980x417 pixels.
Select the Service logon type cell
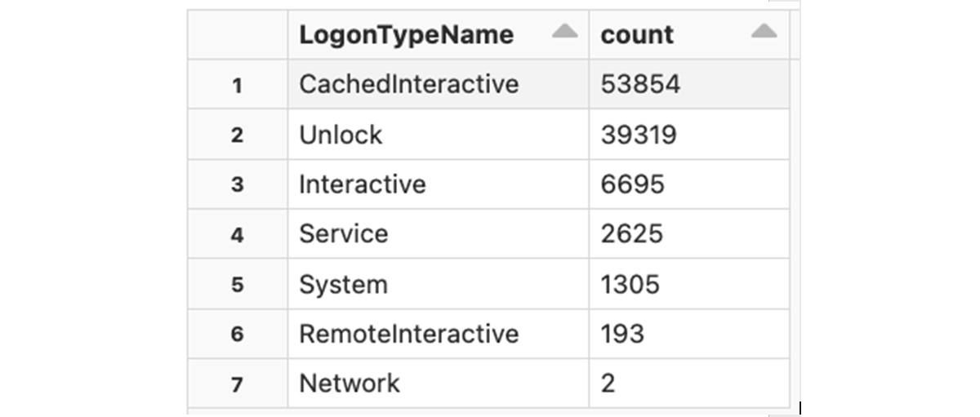pyautogui.click(x=343, y=234)
